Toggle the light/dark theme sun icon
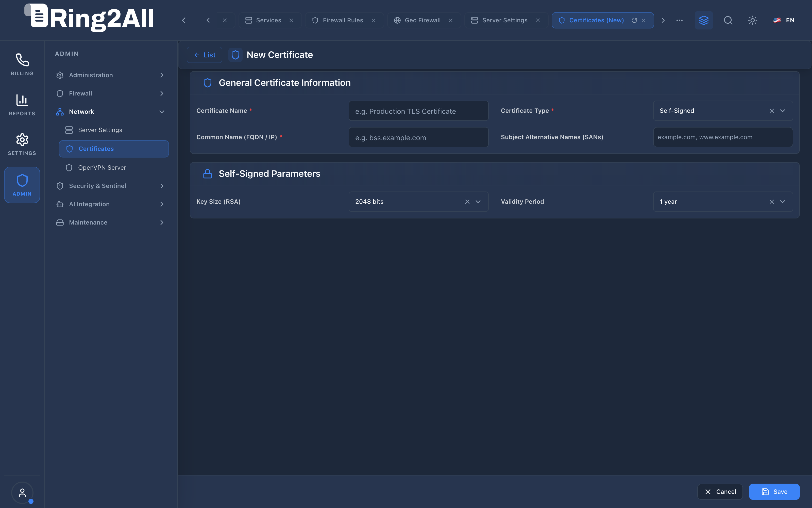812x508 pixels. [753, 20]
